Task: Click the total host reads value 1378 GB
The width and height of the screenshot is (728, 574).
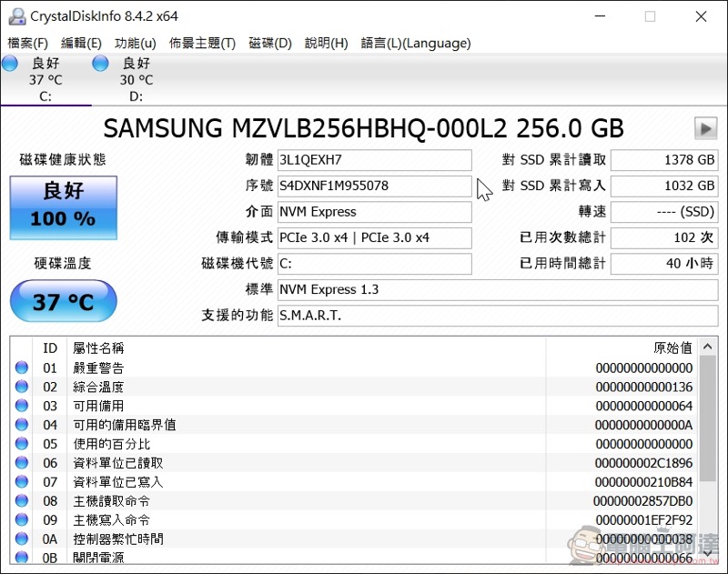Action: point(664,160)
